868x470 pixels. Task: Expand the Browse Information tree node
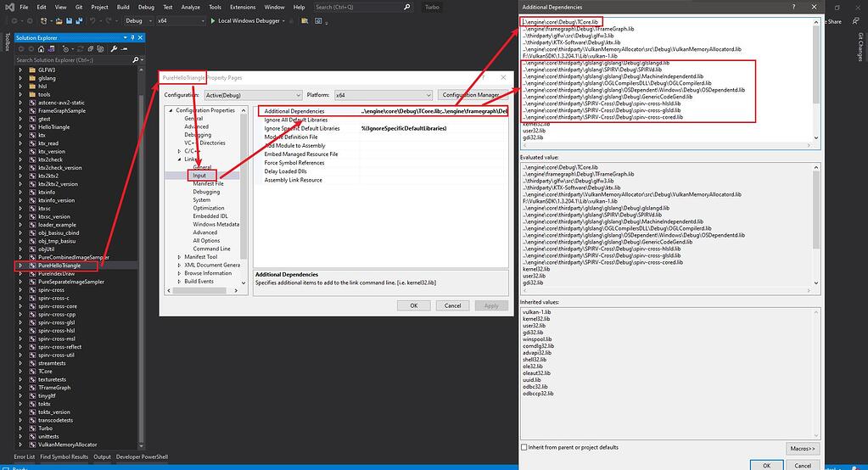point(179,273)
